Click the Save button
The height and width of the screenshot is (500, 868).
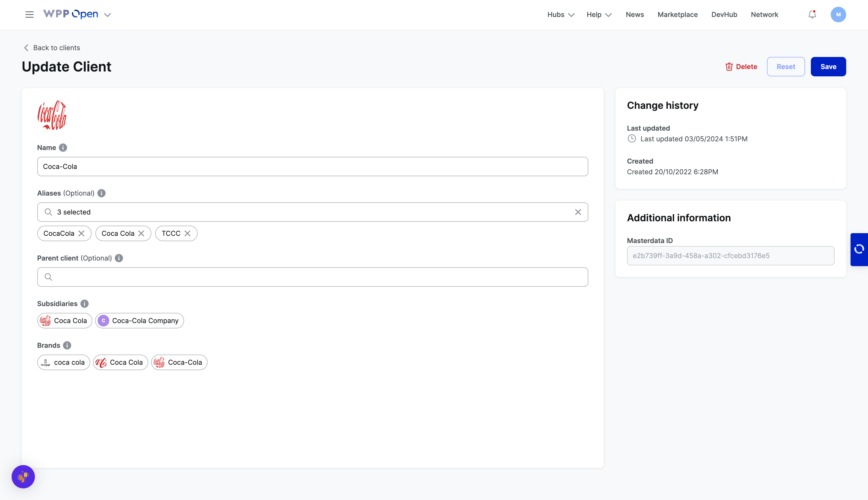(828, 67)
